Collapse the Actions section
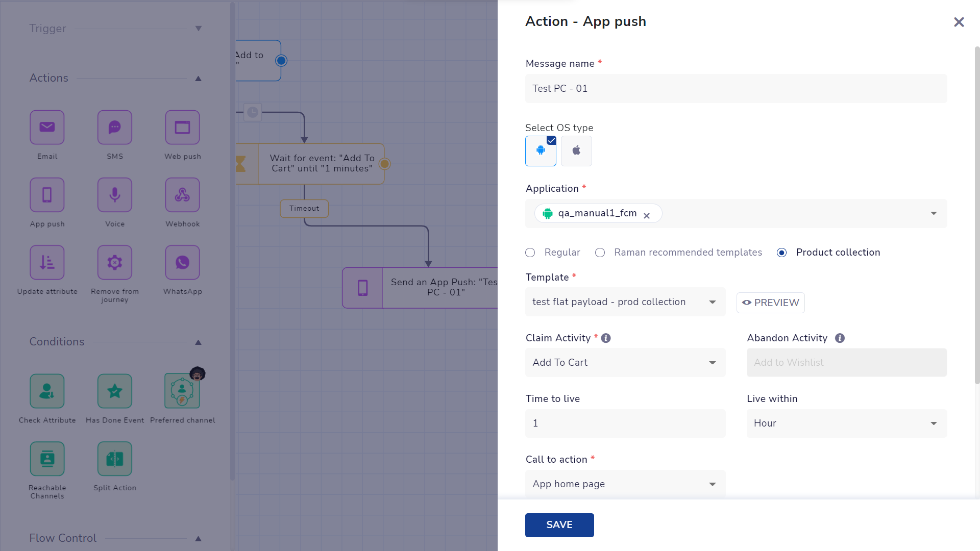The image size is (980, 551). pyautogui.click(x=199, y=79)
